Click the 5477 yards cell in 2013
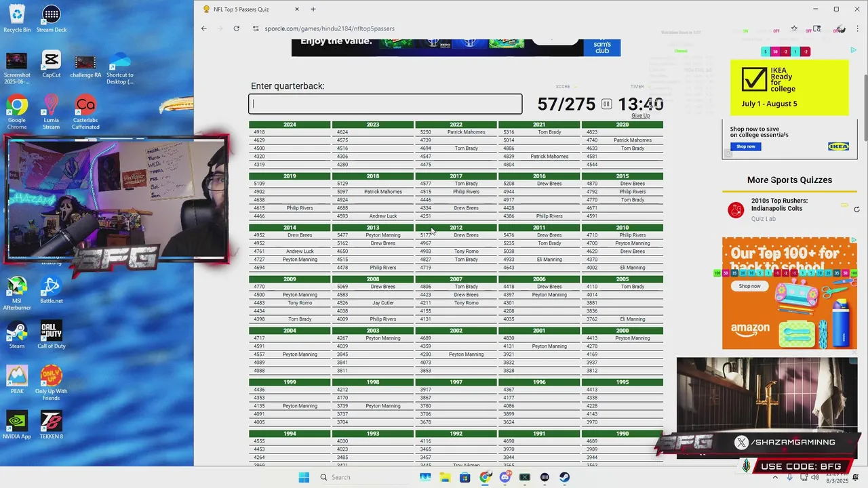 click(342, 235)
